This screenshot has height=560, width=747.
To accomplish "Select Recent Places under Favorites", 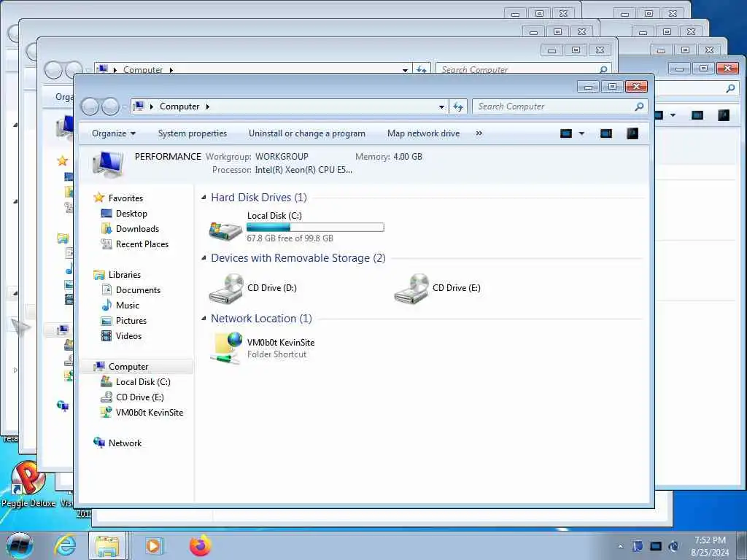I will 142,244.
